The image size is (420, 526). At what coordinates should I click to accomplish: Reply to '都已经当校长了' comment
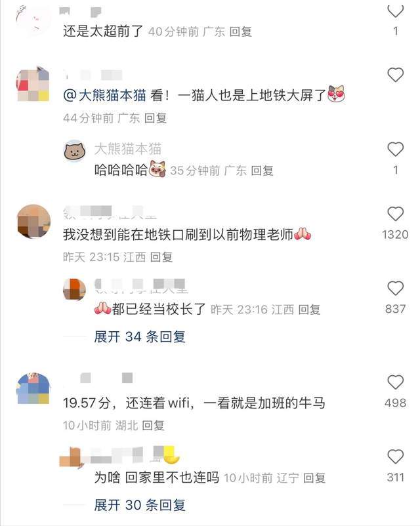tap(309, 310)
